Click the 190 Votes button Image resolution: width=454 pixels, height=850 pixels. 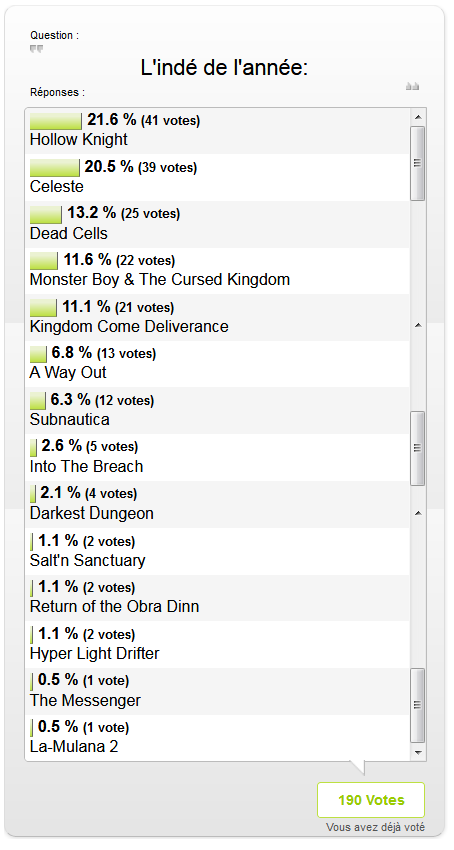point(371,800)
